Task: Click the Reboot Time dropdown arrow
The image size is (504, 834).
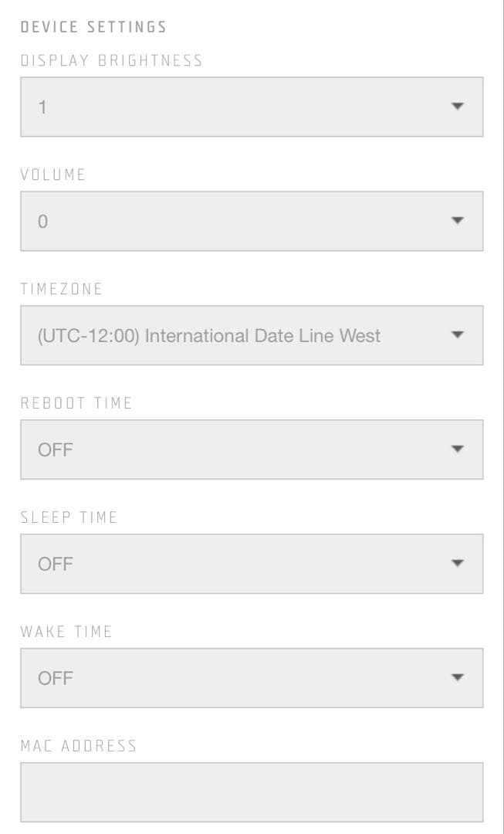Action: pos(457,449)
